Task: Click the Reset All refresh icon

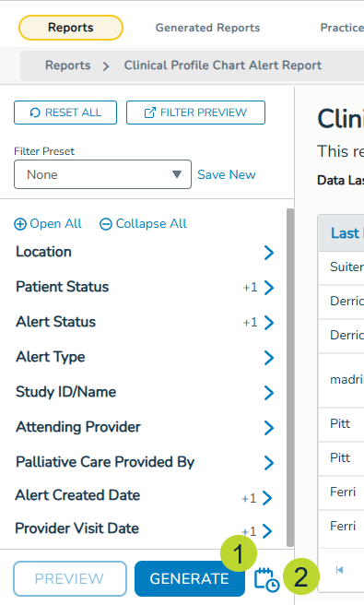Action: [35, 113]
